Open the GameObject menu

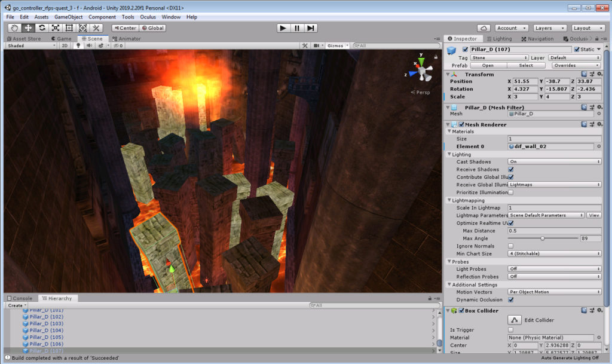click(68, 17)
